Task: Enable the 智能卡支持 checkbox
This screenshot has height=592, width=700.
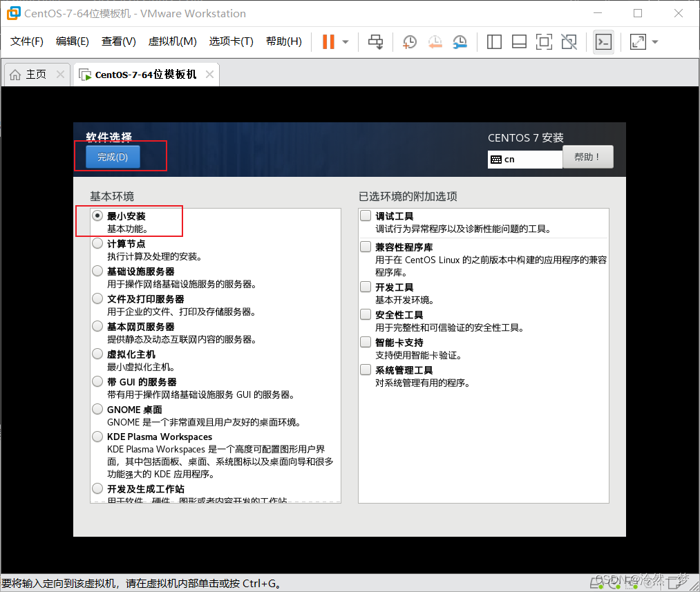Action: point(366,342)
